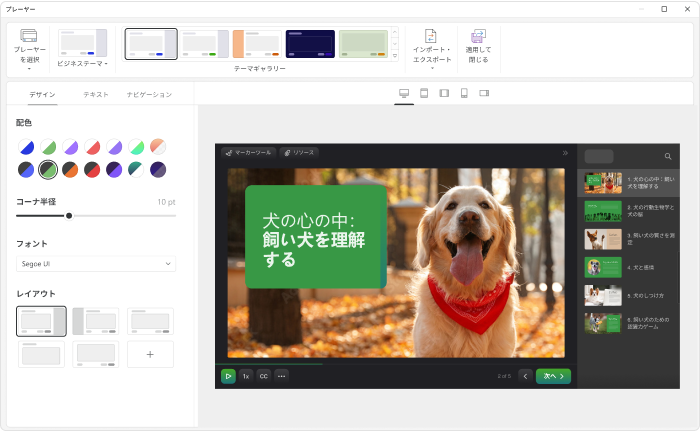Switch preview to desktop view icon
Viewport: 700px width, 431px height.
(404, 93)
